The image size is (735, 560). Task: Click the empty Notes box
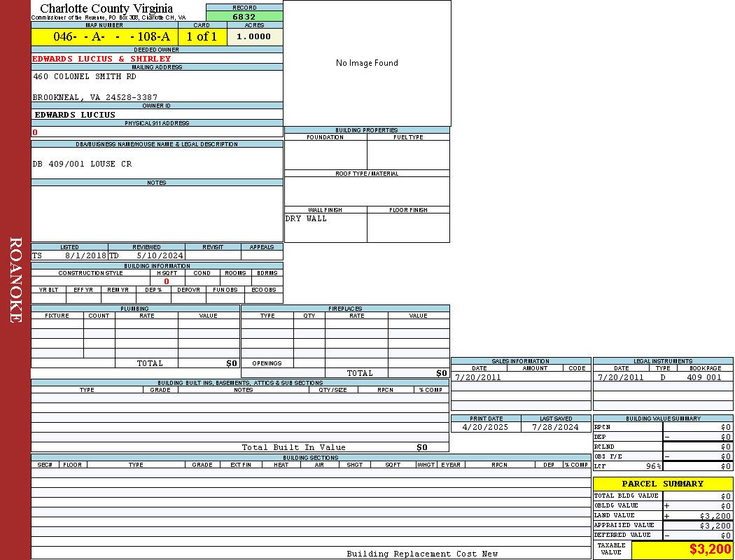tap(157, 213)
